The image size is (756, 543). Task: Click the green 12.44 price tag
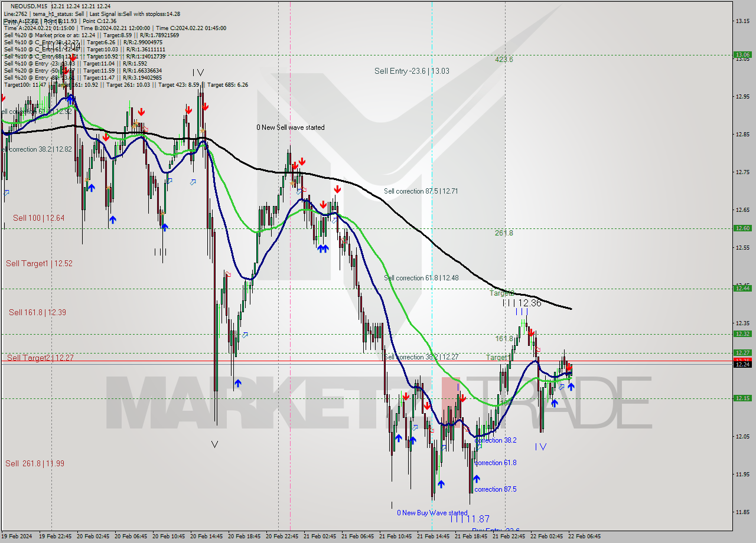742,289
